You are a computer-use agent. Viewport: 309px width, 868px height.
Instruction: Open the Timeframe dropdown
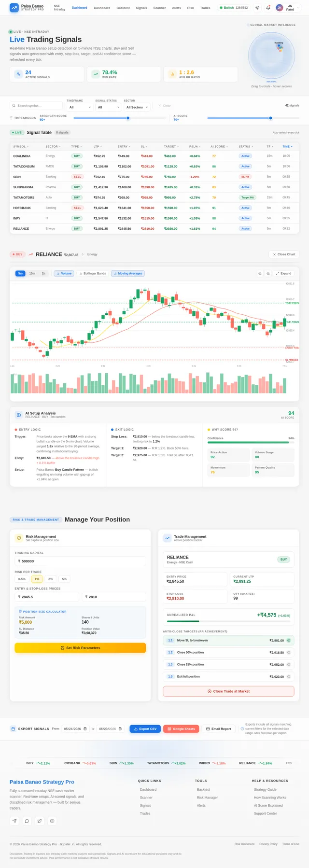[80, 107]
